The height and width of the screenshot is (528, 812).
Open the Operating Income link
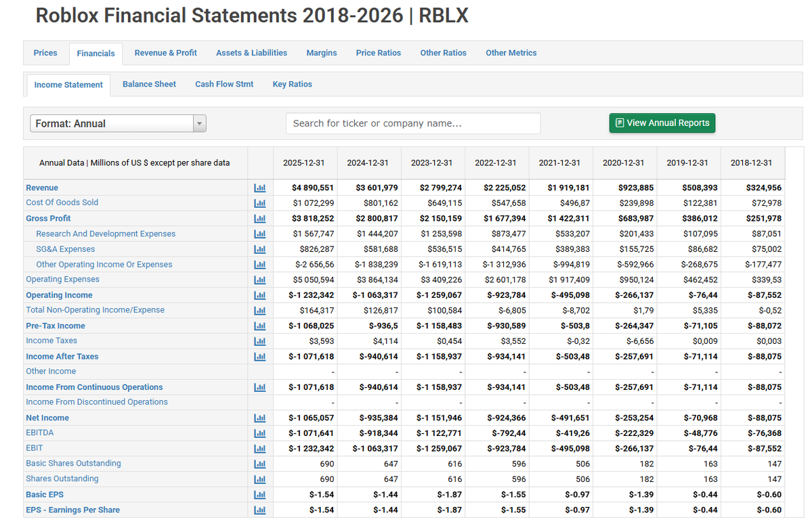tap(59, 295)
